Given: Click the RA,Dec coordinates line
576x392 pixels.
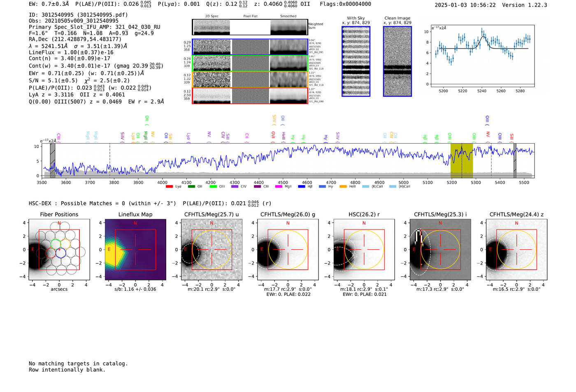Looking at the screenshot, I should 75,39.
